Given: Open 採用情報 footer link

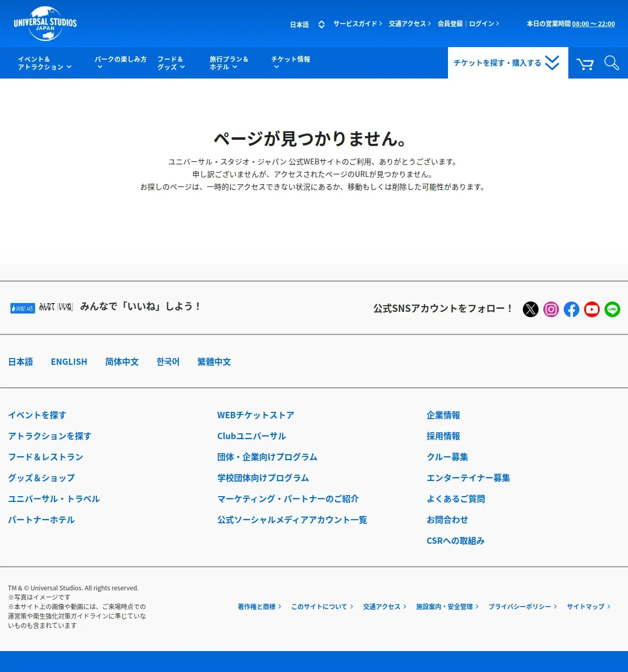Looking at the screenshot, I should 443,436.
